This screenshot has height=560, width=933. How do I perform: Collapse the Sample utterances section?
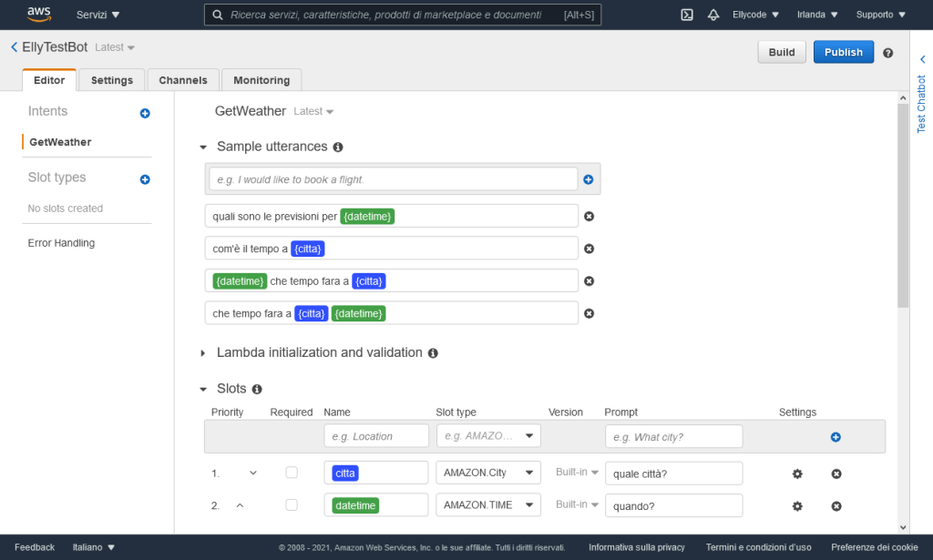(x=203, y=147)
